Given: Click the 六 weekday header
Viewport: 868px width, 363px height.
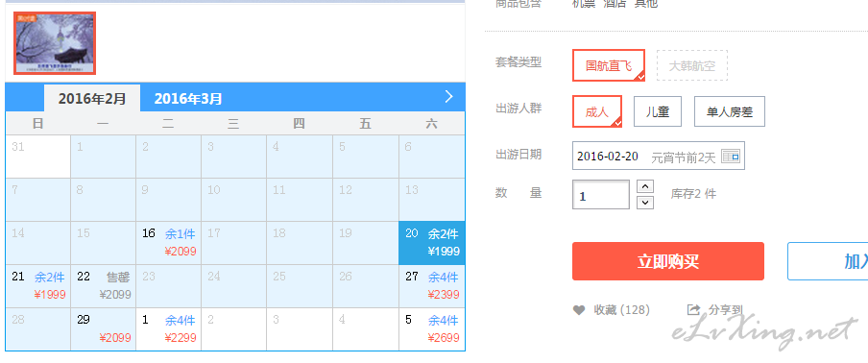Looking at the screenshot, I should [x=431, y=123].
